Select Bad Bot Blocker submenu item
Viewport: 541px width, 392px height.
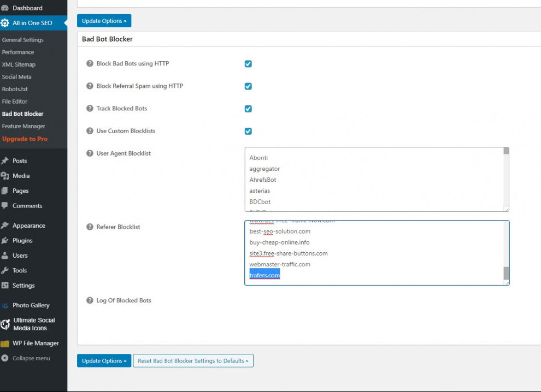tap(23, 114)
